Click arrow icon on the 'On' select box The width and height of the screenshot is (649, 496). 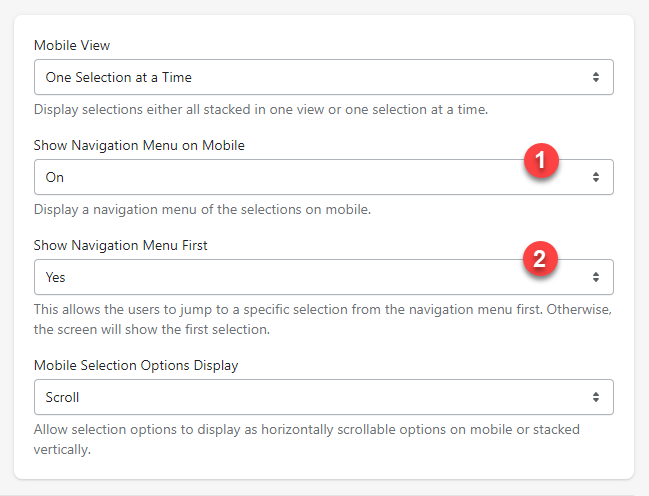tap(596, 177)
